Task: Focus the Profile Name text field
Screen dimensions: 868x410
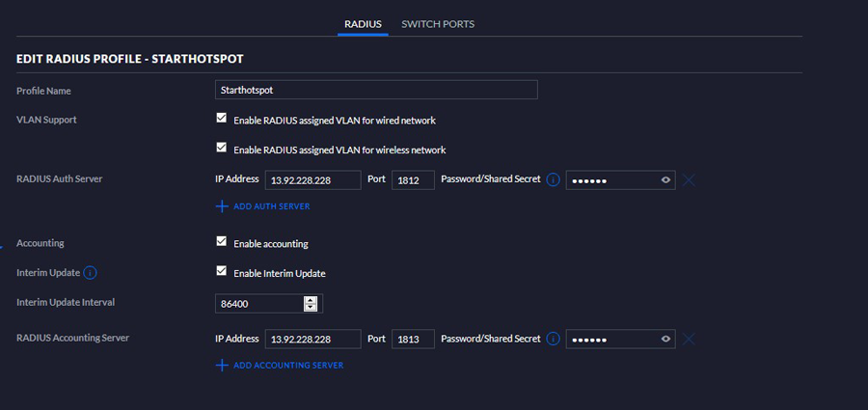Action: pos(376,90)
